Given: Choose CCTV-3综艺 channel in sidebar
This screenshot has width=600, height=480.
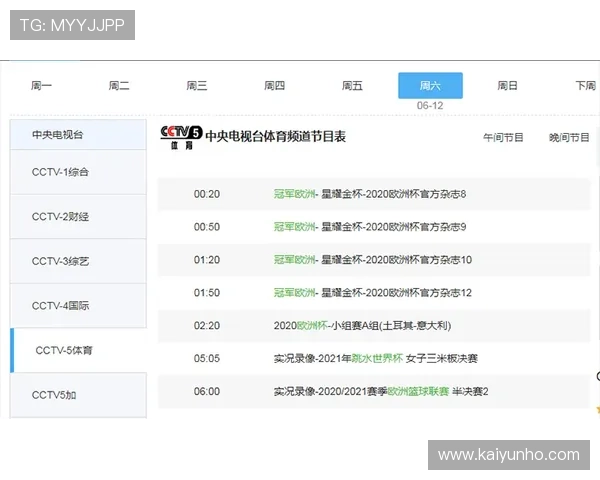Looking at the screenshot, I should pos(78,261).
